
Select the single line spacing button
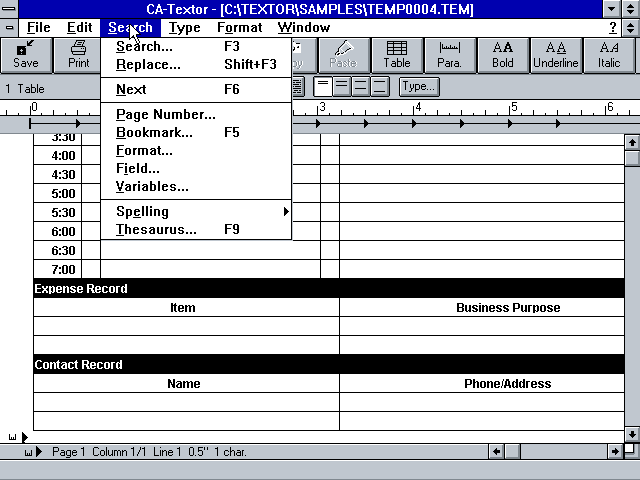click(x=322, y=87)
